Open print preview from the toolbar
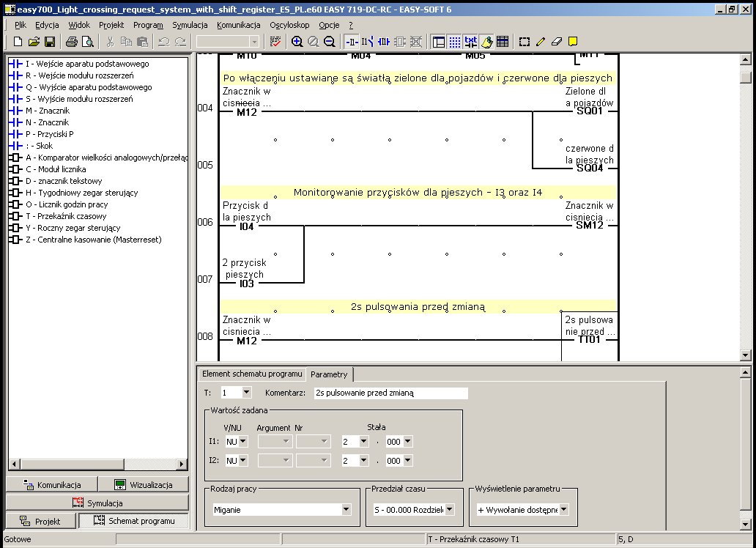 click(88, 42)
